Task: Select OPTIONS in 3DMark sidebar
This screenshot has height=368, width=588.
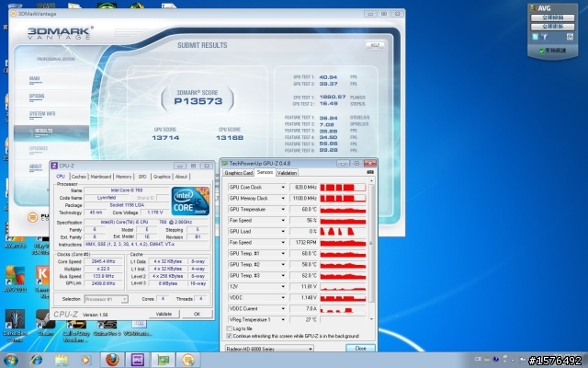Action: pyautogui.click(x=37, y=97)
